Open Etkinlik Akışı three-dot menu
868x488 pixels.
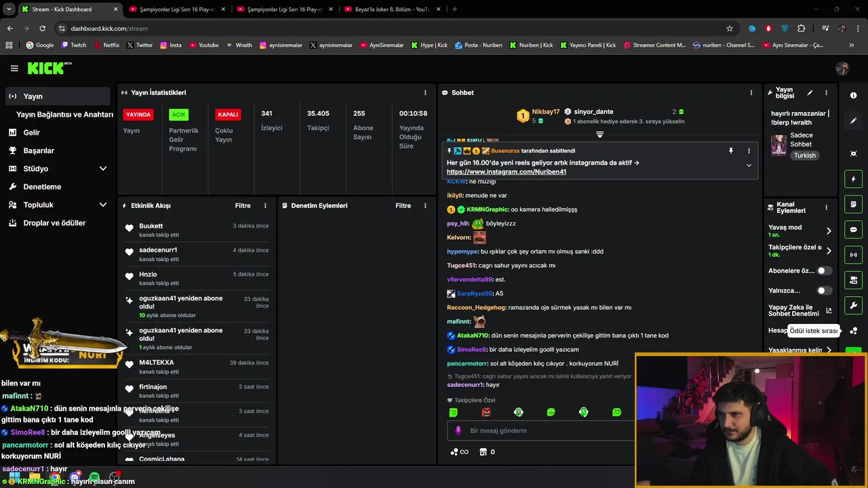[x=265, y=205]
